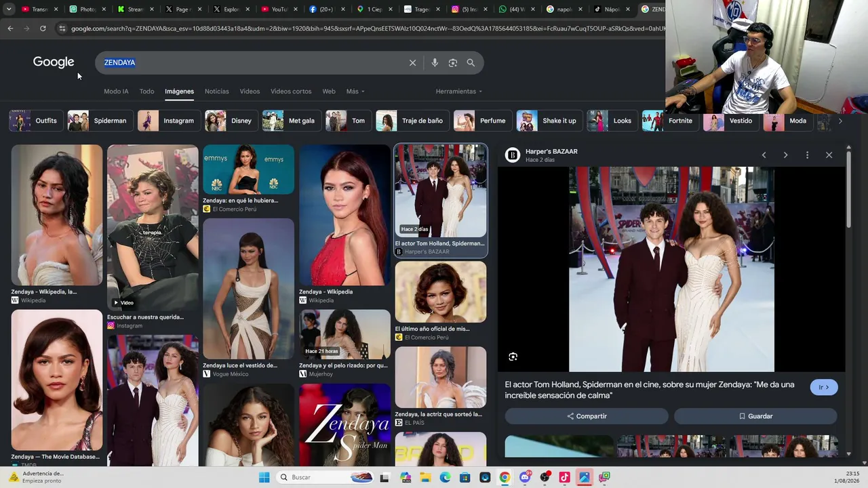This screenshot has width=868, height=488.
Task: Show next image in preview panel
Action: tap(785, 155)
